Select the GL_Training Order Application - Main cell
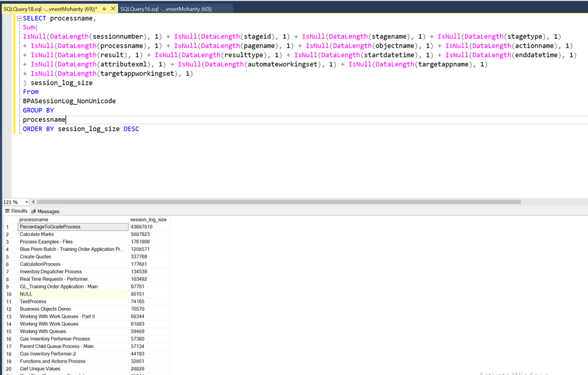Screen dimensions: 588x375 tap(73, 287)
